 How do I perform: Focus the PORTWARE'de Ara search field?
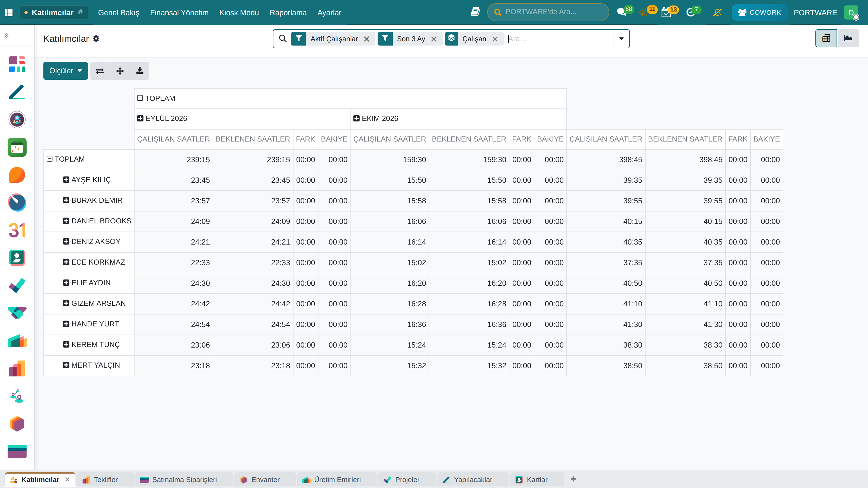coord(548,12)
